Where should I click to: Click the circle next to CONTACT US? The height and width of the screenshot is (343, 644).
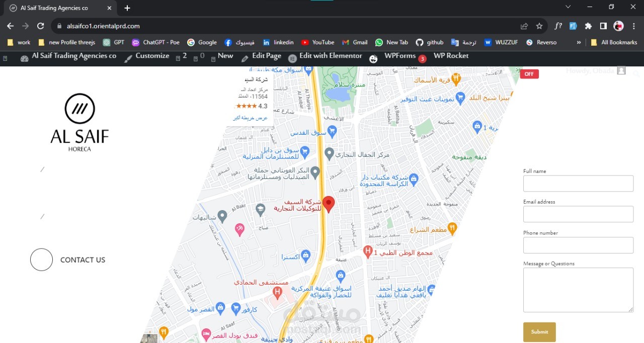click(x=41, y=260)
